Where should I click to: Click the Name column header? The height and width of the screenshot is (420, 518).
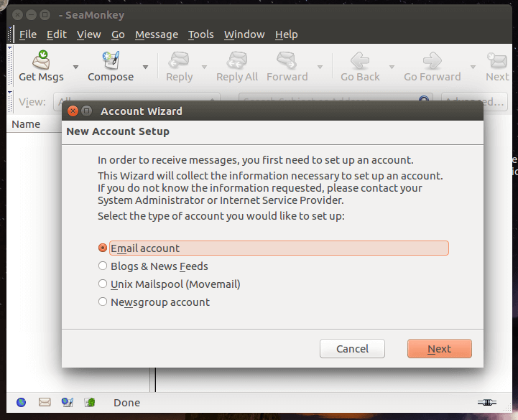tap(27, 124)
